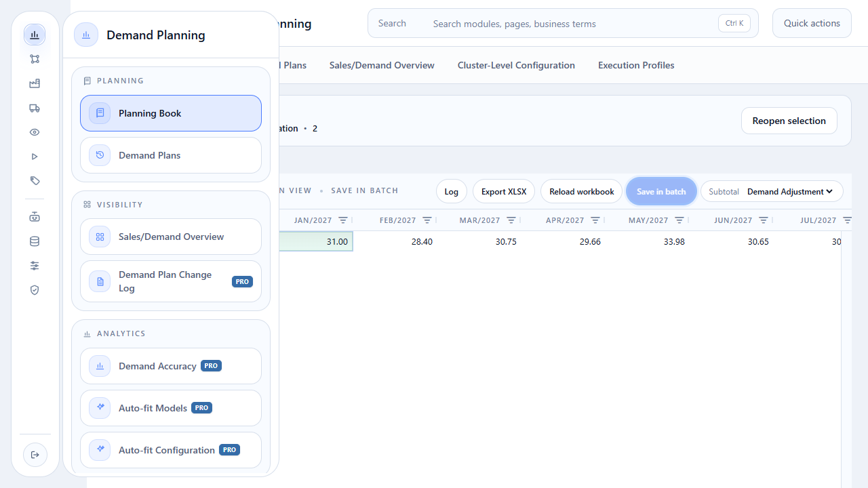
Task: Click the Save in batch button
Action: click(x=661, y=192)
